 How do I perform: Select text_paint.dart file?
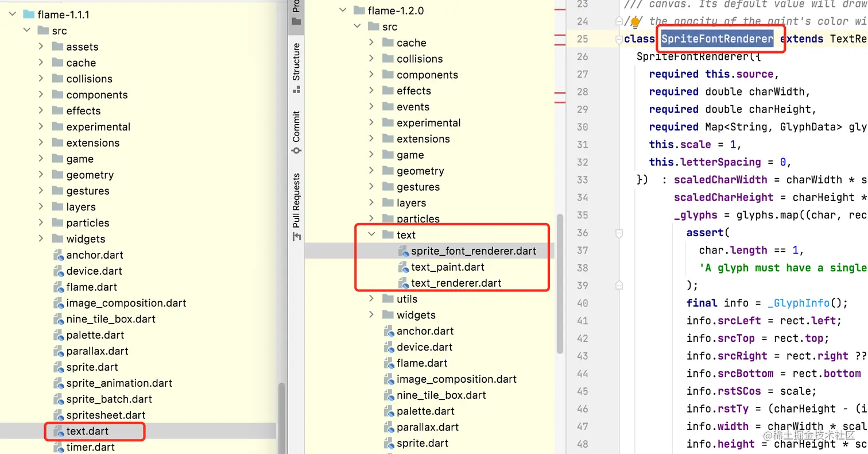(448, 267)
